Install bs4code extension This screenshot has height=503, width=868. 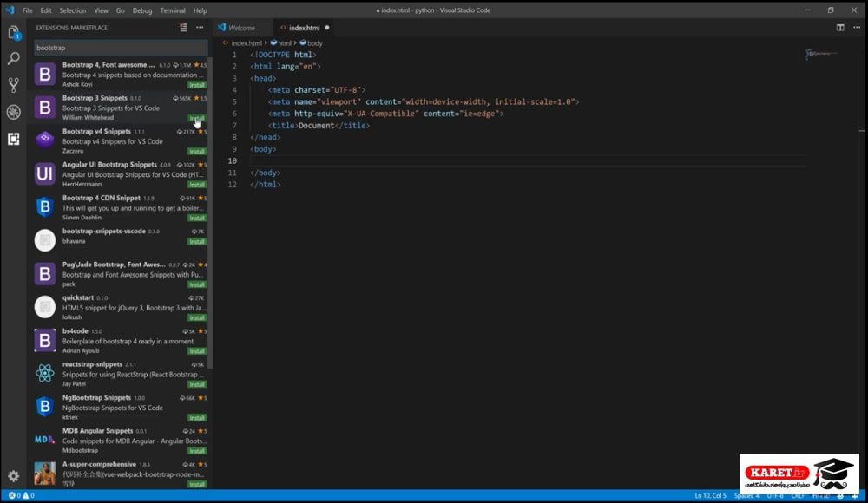197,351
